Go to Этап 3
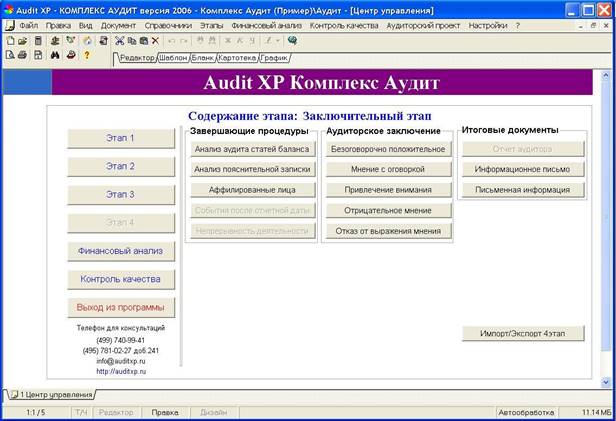Image resolution: width=616 pixels, height=421 pixels. [x=121, y=195]
